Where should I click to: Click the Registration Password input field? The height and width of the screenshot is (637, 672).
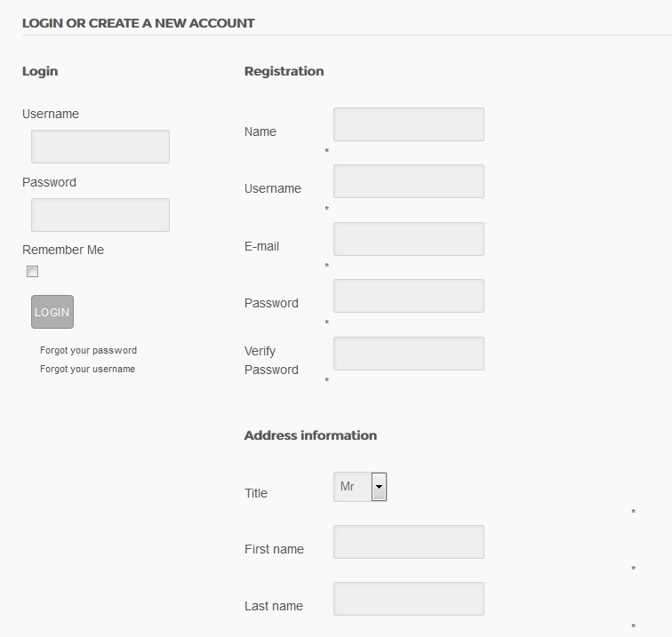click(409, 296)
